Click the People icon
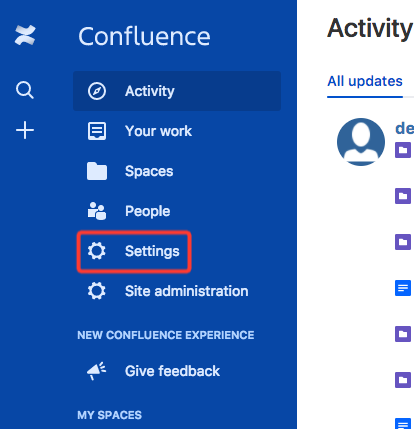 tap(97, 211)
